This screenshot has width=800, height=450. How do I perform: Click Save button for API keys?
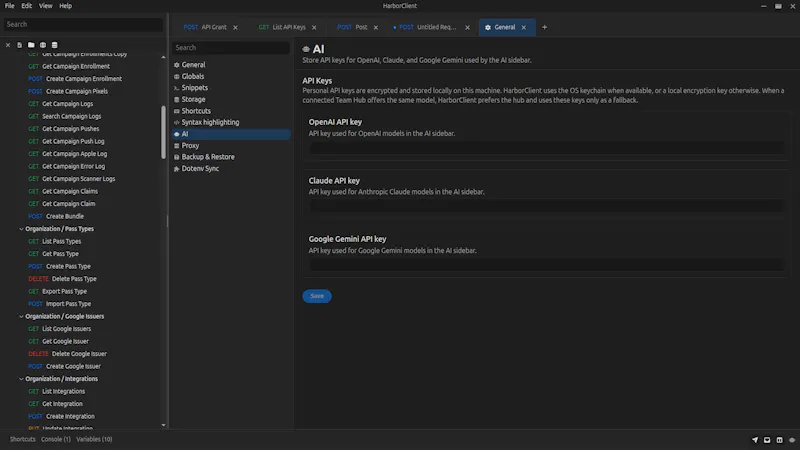(x=317, y=296)
